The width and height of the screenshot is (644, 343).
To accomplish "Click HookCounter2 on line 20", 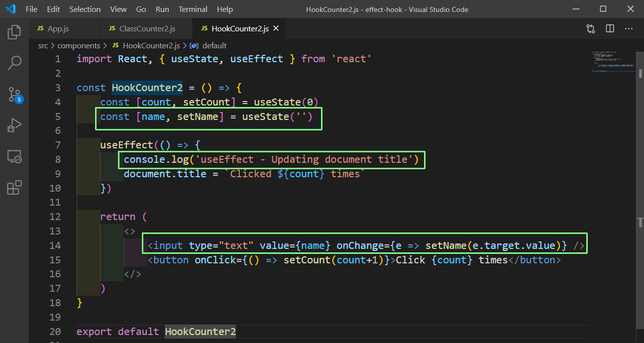I will point(201,332).
